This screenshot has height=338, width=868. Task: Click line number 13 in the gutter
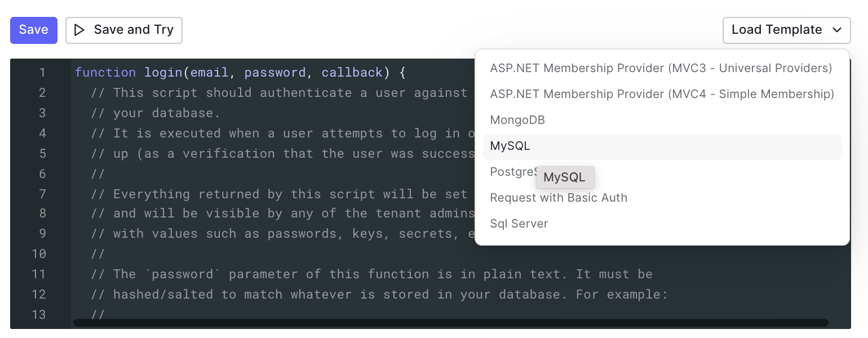click(39, 314)
